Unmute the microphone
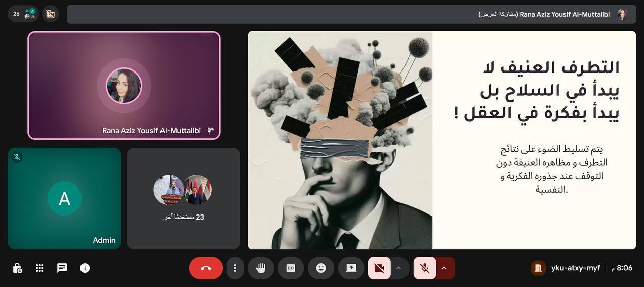Screen dimensions: 644x287 coord(425,268)
